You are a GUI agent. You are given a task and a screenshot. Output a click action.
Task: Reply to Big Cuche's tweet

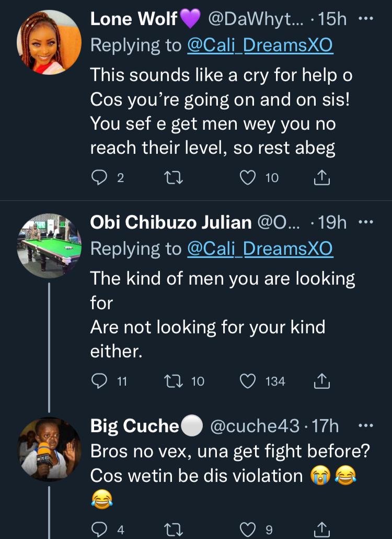point(99,530)
